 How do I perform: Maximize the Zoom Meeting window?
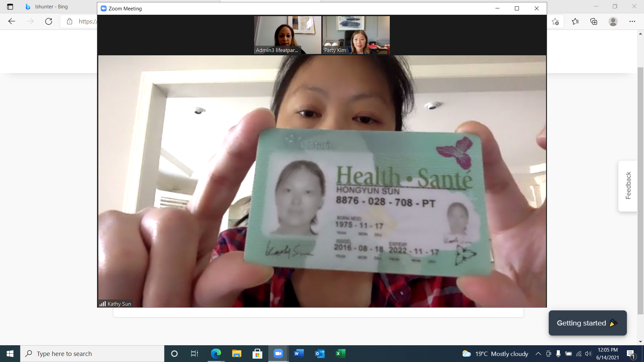click(517, 8)
